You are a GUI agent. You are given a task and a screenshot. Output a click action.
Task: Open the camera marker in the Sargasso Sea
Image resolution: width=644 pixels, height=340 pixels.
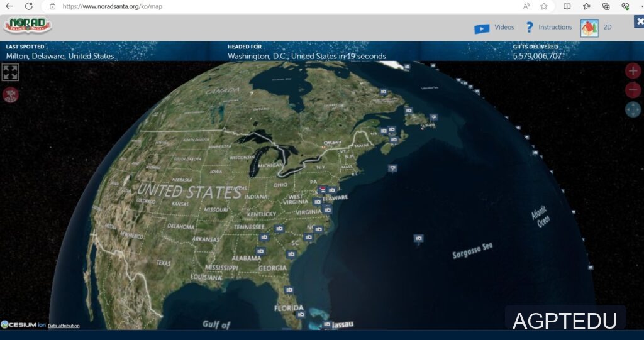pos(418,238)
